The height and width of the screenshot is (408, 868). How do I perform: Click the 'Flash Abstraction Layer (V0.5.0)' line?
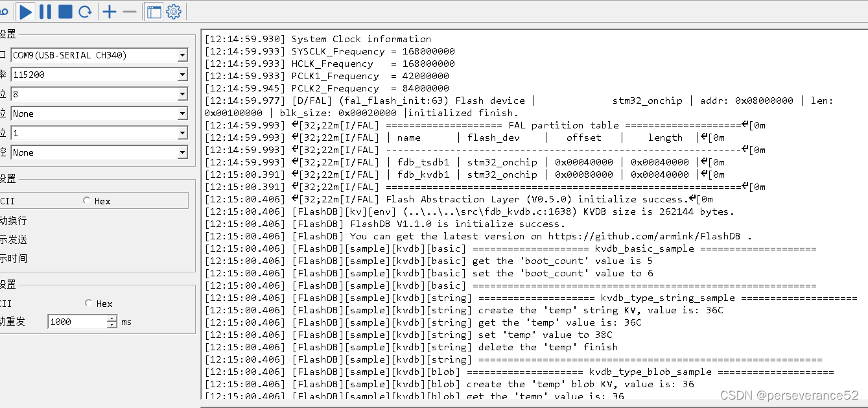[459, 199]
